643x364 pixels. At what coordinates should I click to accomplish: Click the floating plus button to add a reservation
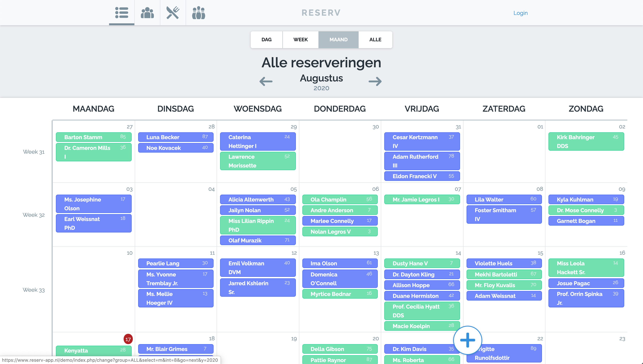pyautogui.click(x=467, y=340)
